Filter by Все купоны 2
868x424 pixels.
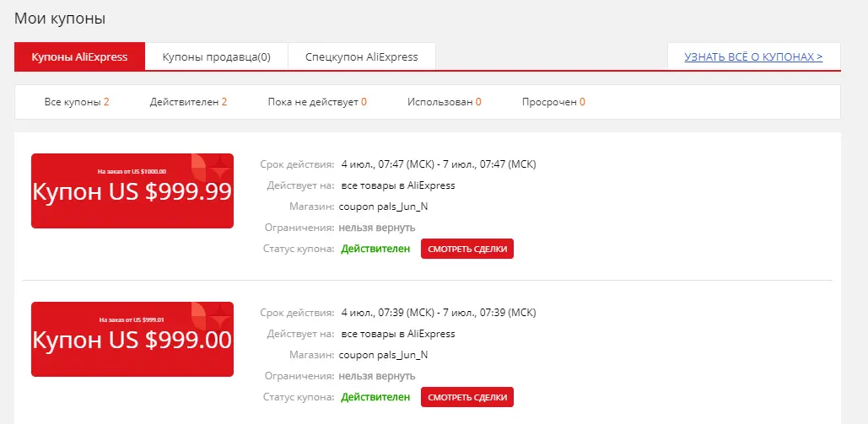[x=77, y=102]
